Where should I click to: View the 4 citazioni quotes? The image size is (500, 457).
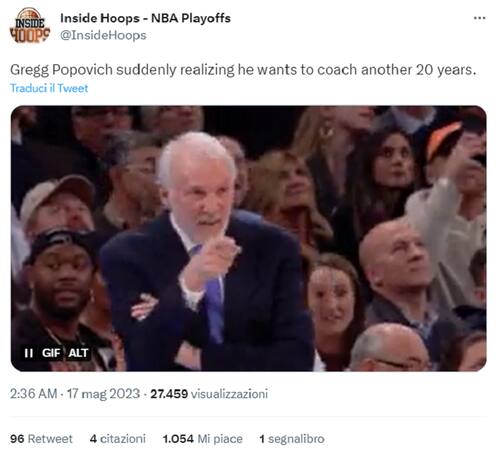click(118, 439)
